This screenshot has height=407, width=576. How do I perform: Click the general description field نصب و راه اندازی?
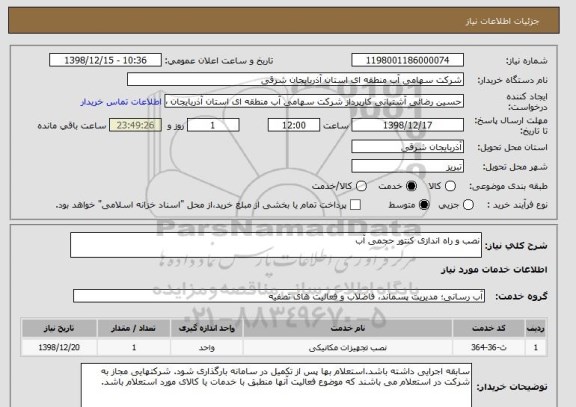(x=276, y=245)
